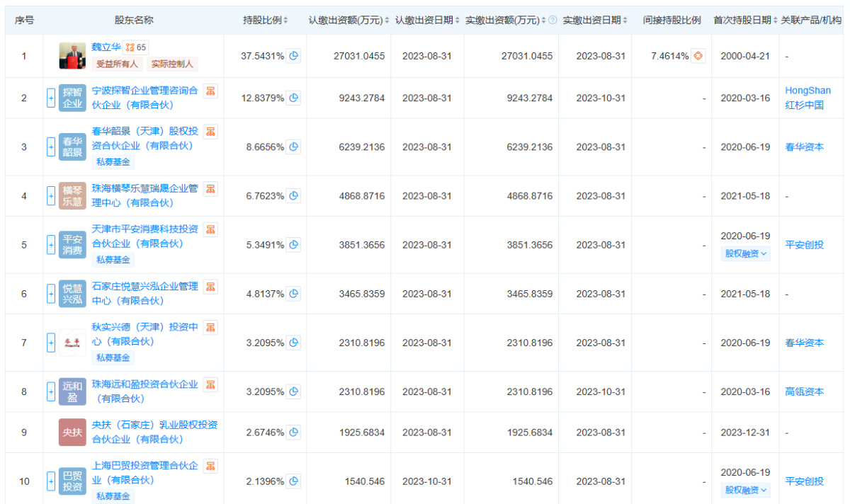This screenshot has width=850, height=504.
Task: Open the pie chart icon in row 7
Action: pos(294,343)
